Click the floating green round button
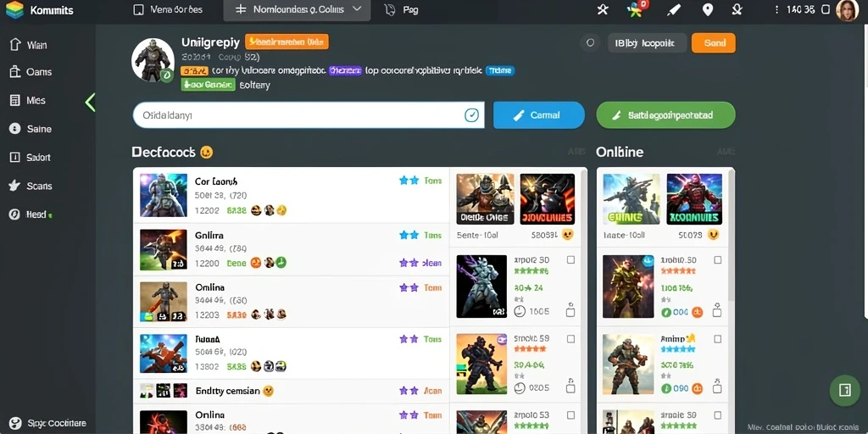The width and height of the screenshot is (868, 434). point(845,391)
